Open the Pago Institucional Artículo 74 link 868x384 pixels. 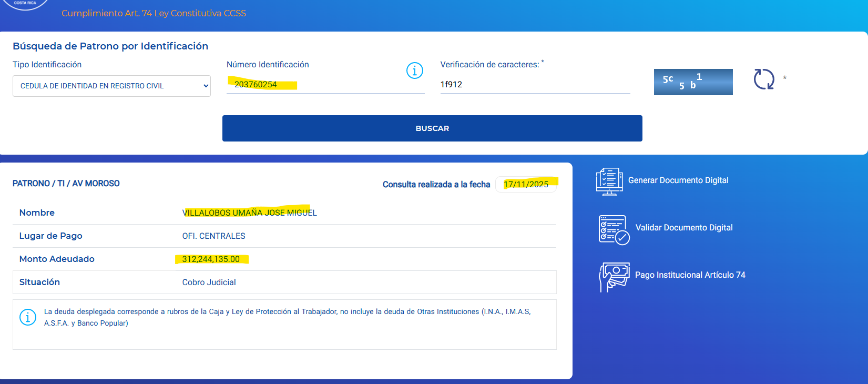click(x=690, y=275)
